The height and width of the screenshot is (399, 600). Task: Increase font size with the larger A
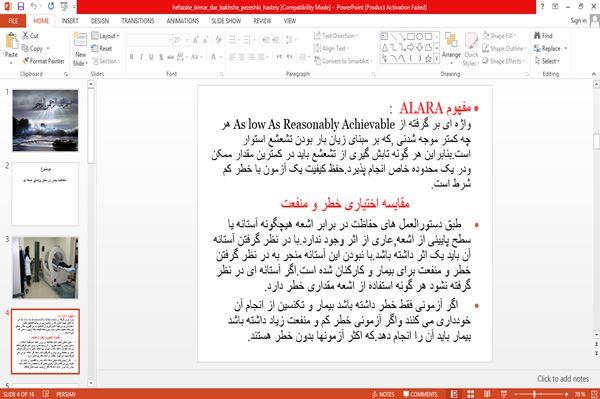pyautogui.click(x=196, y=40)
